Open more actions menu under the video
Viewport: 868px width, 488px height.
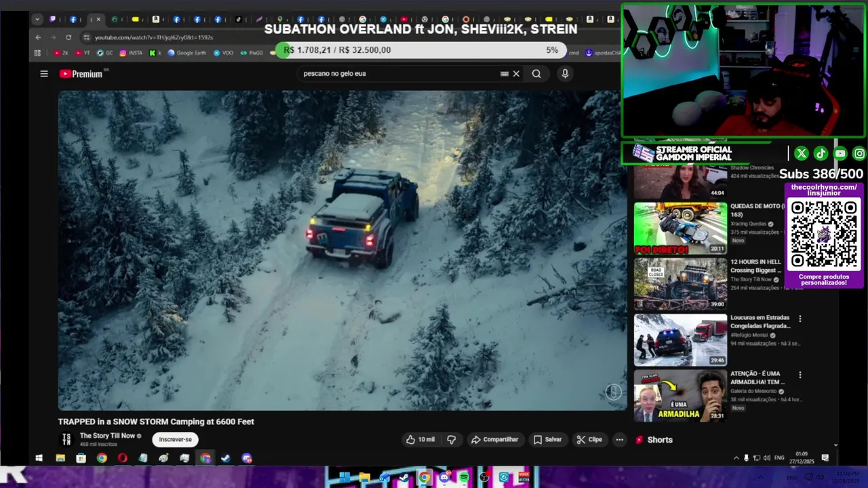click(x=619, y=440)
